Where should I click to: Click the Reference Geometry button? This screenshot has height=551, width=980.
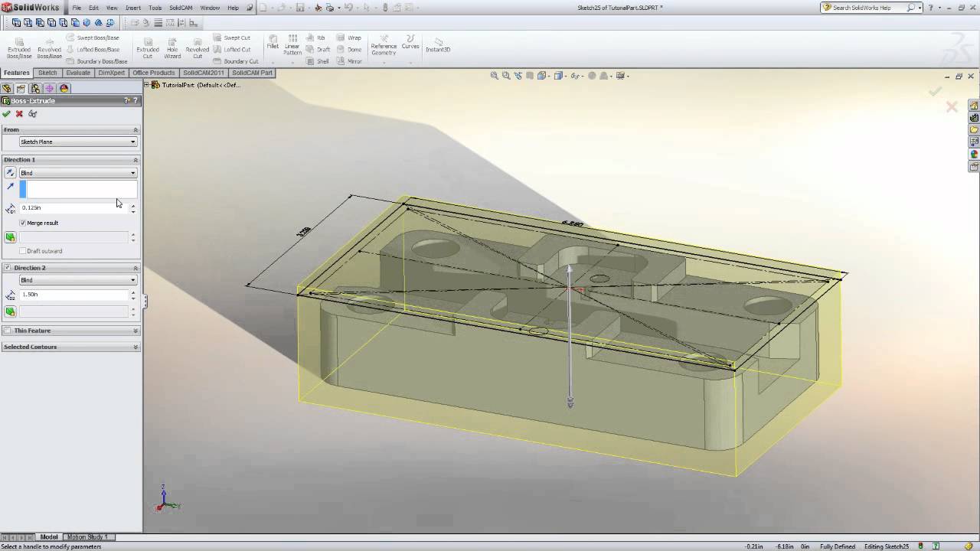coord(384,46)
